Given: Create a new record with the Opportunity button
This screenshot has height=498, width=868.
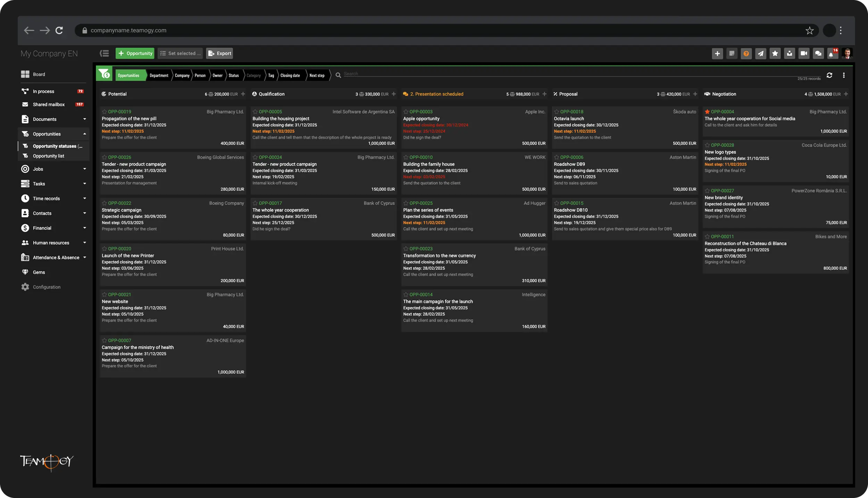Looking at the screenshot, I should [x=134, y=53].
